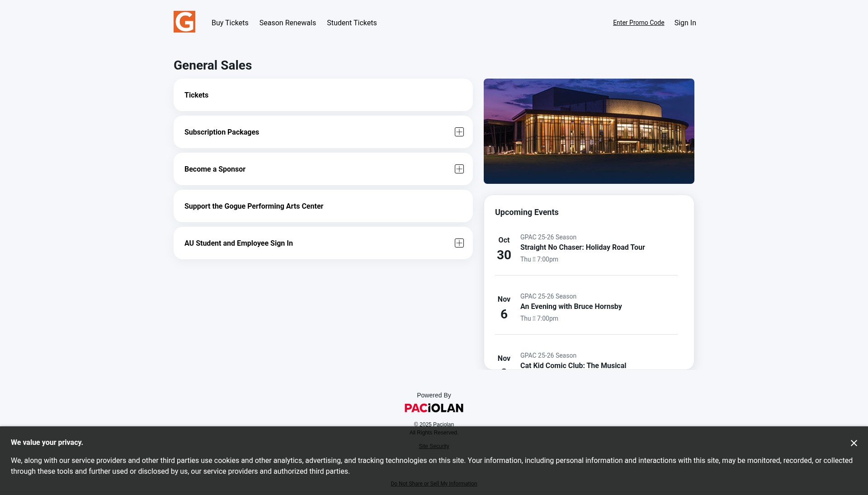
Task: Expand Subscription Packages plus icon
Action: 459,132
